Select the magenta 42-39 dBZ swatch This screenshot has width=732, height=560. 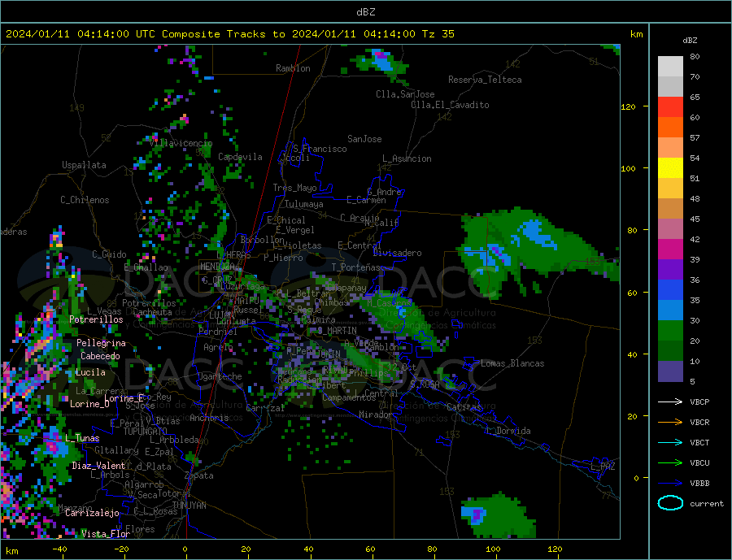pos(670,250)
